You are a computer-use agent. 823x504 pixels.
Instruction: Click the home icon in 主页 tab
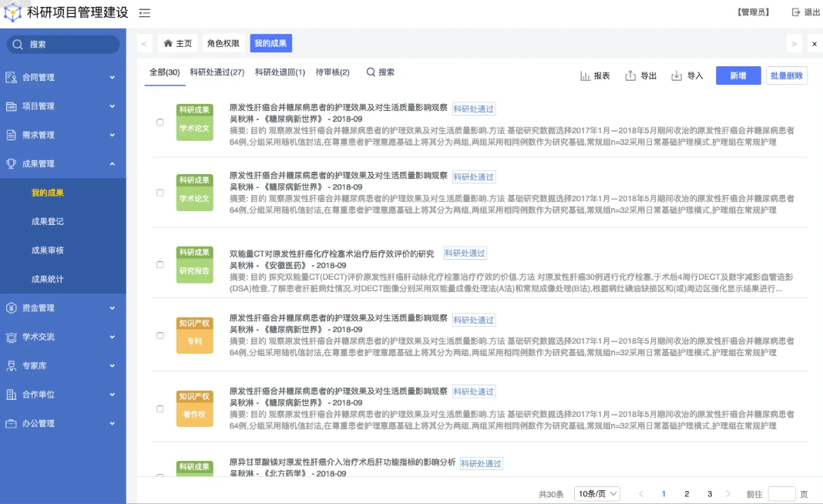click(x=168, y=43)
